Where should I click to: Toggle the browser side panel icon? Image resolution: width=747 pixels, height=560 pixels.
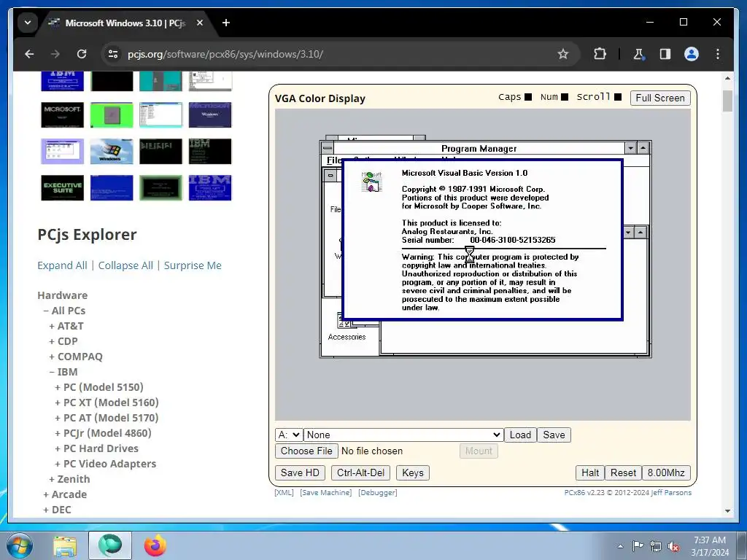coord(665,54)
